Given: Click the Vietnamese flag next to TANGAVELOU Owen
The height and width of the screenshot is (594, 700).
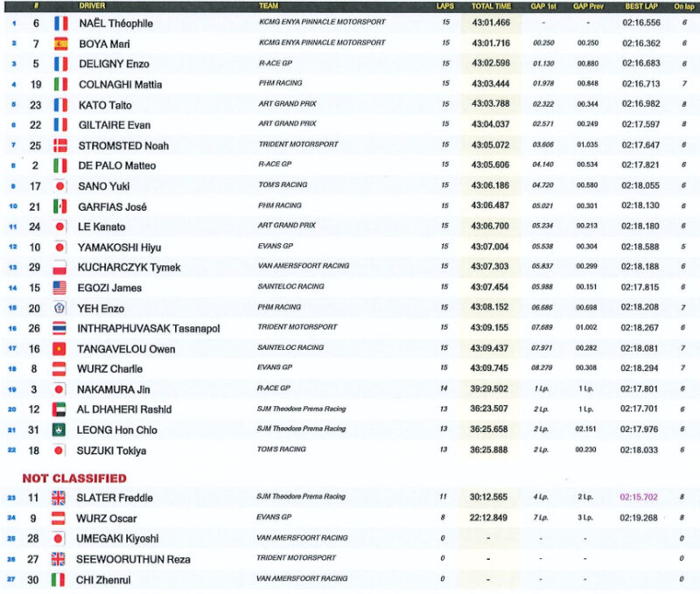Looking at the screenshot, I should pyautogui.click(x=61, y=349).
